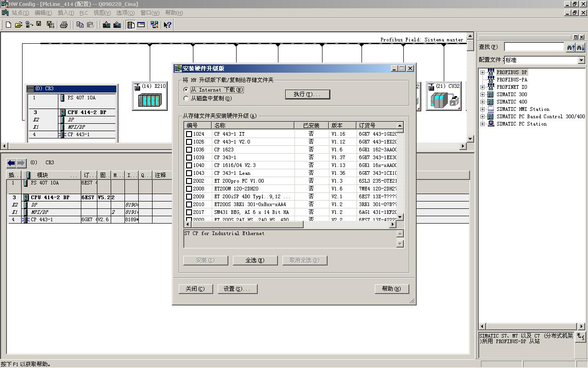Select the '从磁盘中复制' radio option
This screenshot has width=588, height=368.
[x=186, y=98]
